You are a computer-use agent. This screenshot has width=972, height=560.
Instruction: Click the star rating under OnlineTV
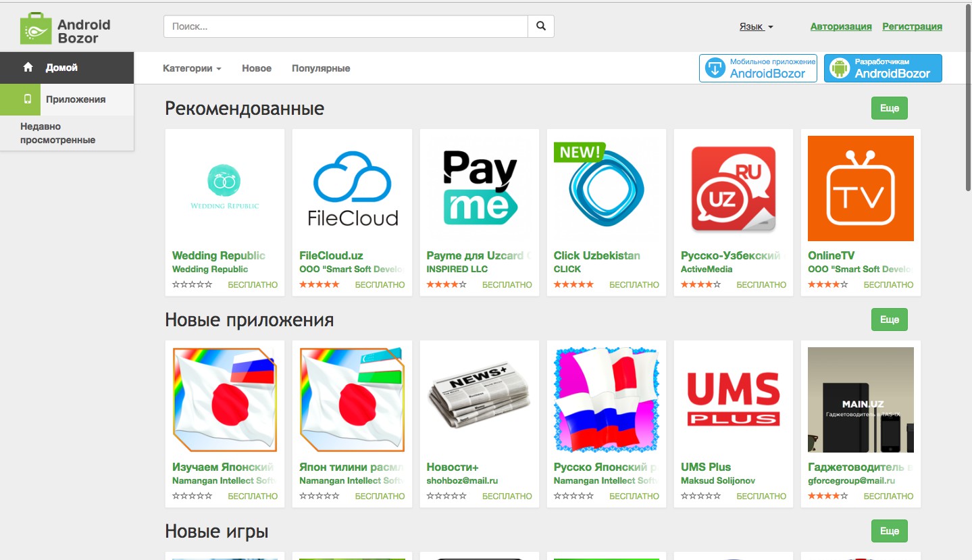click(x=827, y=284)
